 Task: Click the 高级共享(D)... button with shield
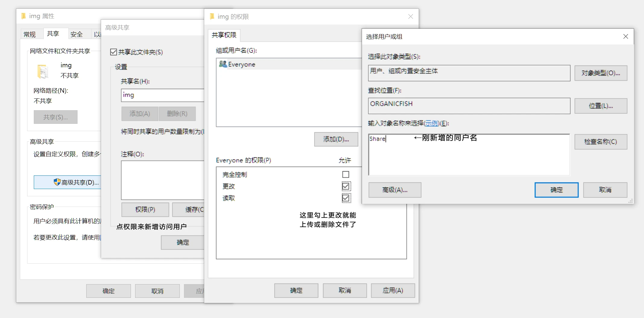coord(67,182)
